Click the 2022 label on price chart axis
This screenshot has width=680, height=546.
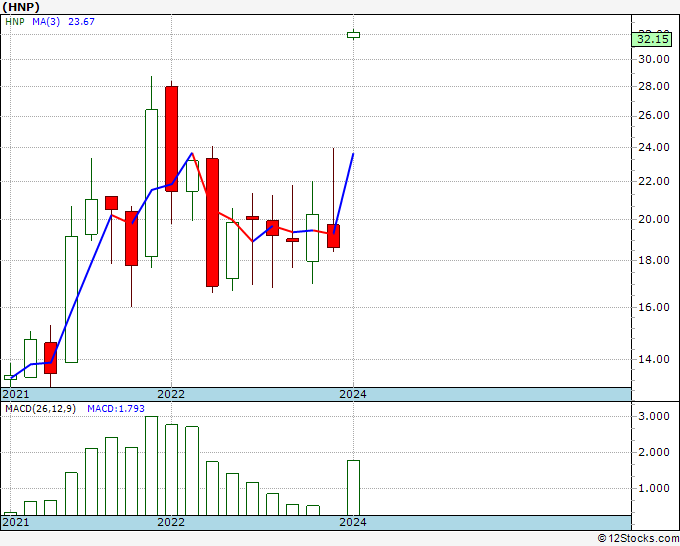(171, 394)
